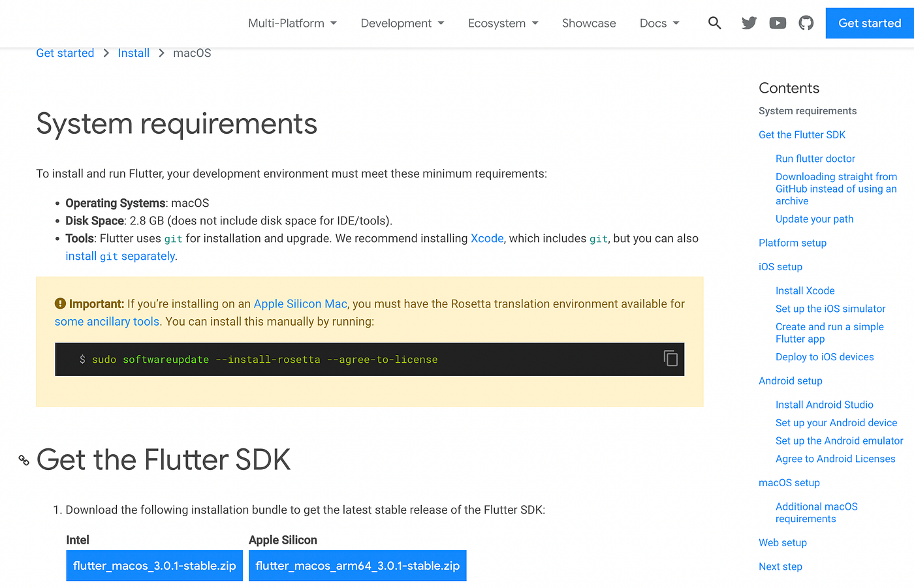914x588 pixels.
Task: Jump to Update your path section
Action: [x=815, y=219]
